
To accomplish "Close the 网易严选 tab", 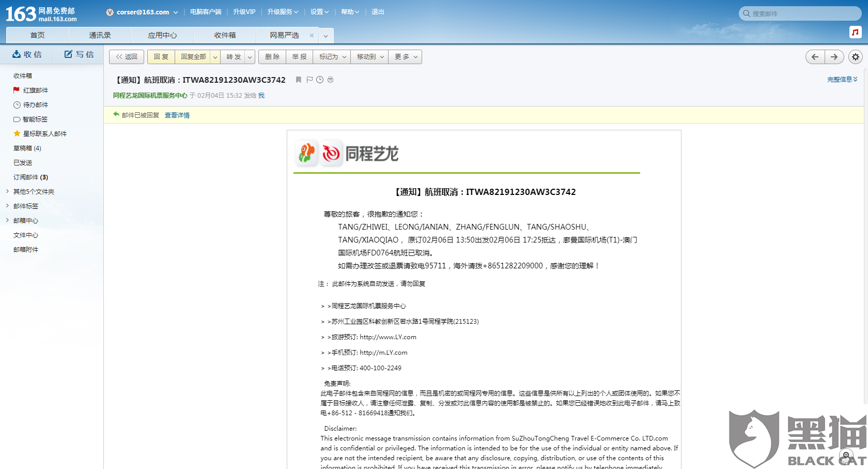I will pyautogui.click(x=312, y=35).
